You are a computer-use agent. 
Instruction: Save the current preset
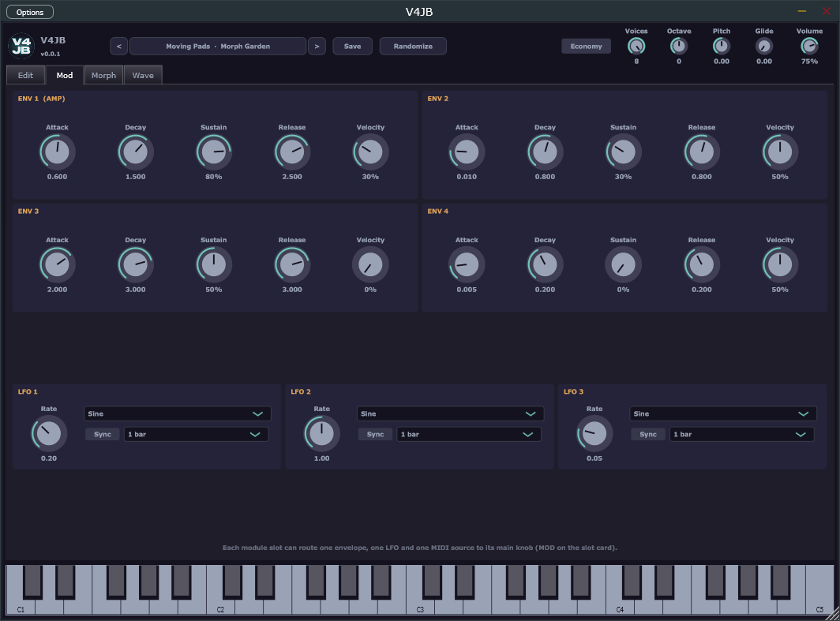click(x=352, y=46)
